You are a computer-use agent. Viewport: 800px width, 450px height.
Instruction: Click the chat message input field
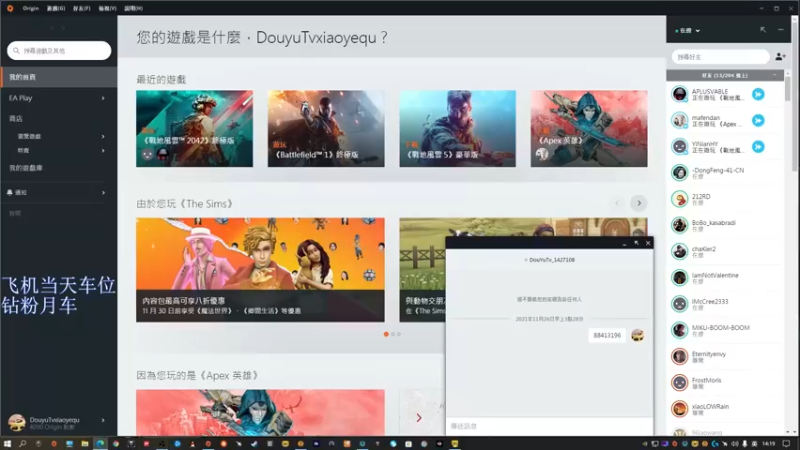point(549,426)
